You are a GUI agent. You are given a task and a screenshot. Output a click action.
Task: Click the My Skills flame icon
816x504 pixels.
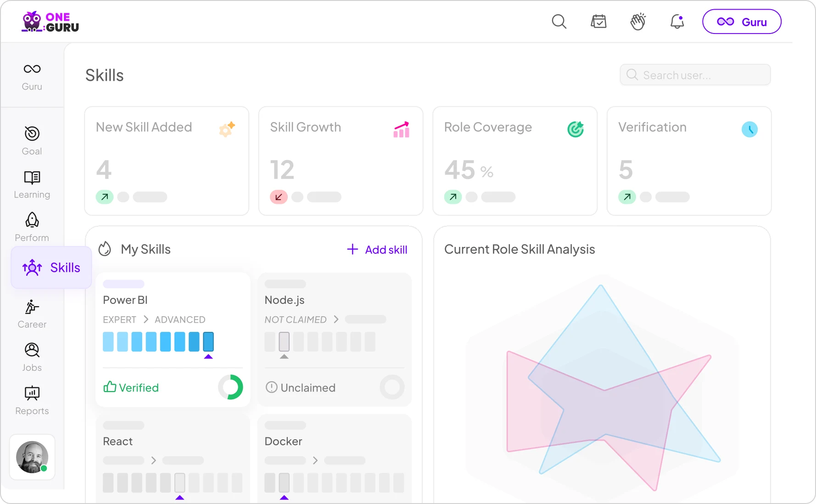pyautogui.click(x=105, y=249)
